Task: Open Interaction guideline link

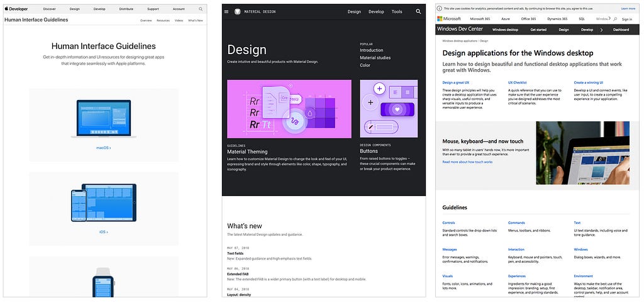Action: pos(516,250)
